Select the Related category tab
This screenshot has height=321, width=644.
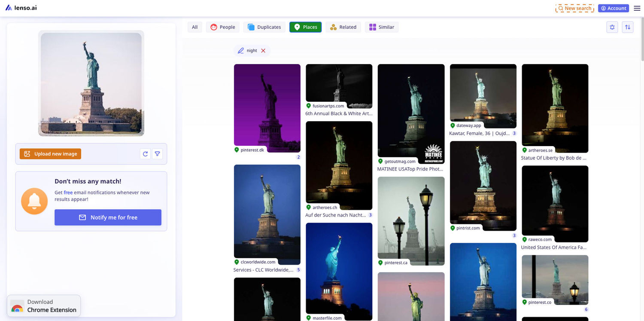pyautogui.click(x=343, y=27)
